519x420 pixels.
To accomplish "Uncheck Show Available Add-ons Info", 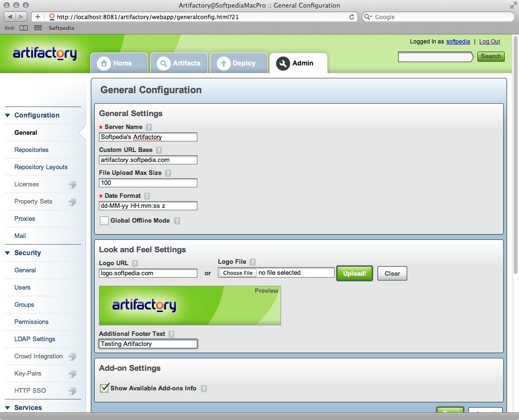I will [x=104, y=388].
